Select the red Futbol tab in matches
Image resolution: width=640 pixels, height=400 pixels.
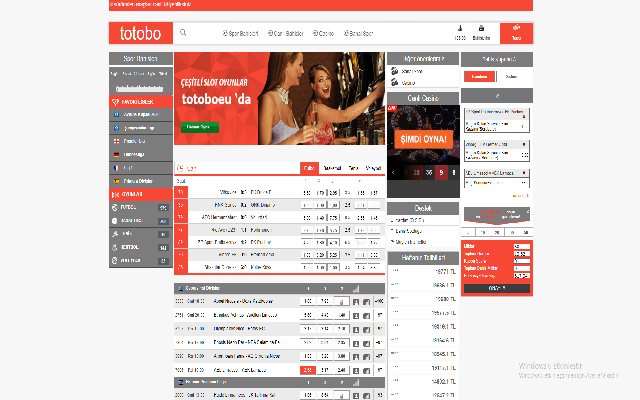tap(309, 167)
